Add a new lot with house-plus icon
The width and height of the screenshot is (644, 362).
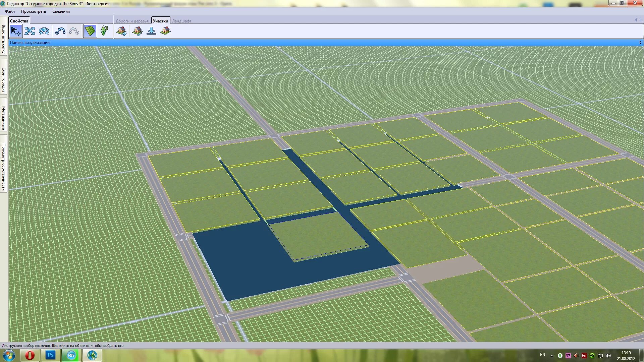121,31
